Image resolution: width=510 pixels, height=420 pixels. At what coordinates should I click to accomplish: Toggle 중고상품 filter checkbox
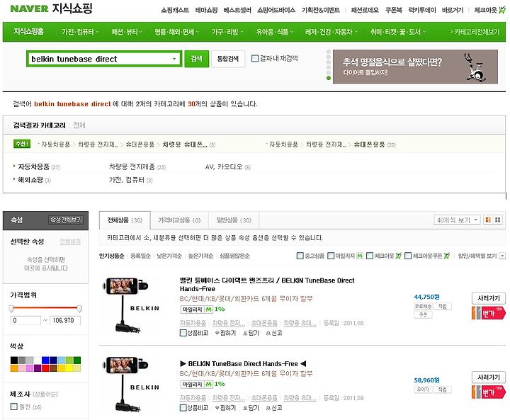[300, 256]
